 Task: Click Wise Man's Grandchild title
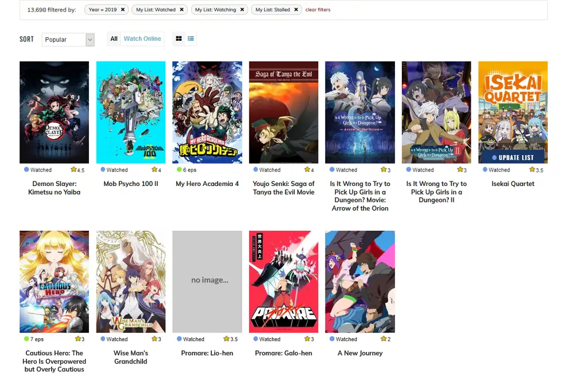131,357
